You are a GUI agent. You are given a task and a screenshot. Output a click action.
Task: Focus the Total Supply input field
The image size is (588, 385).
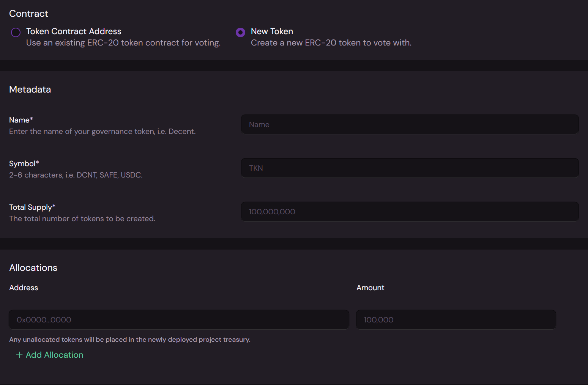[x=410, y=212]
